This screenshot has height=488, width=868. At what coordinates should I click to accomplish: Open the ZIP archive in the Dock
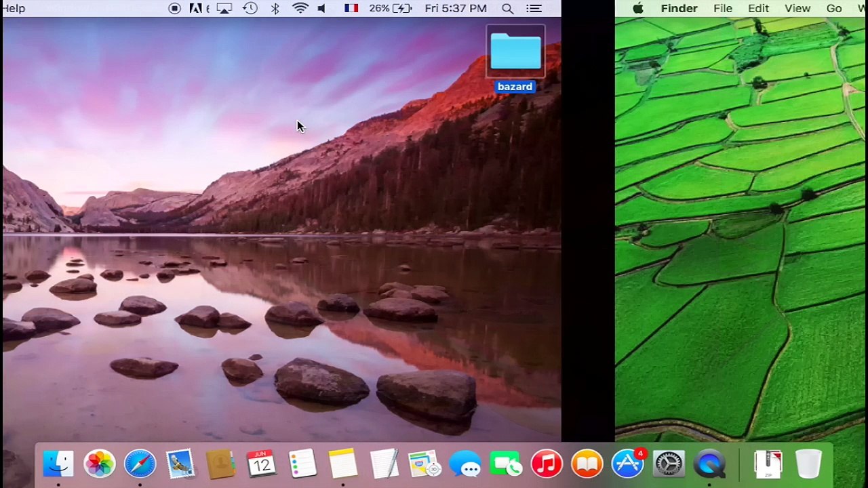pos(768,464)
